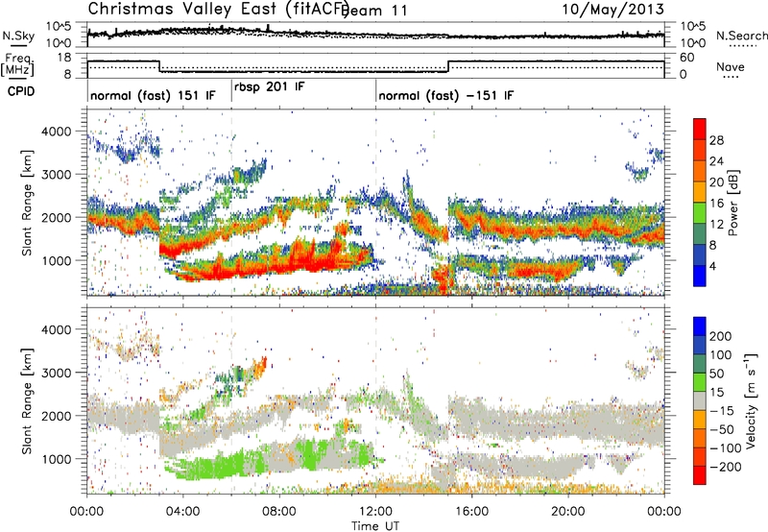768x532 pixels.
Task: Click the 'Nave' legend label
Action: pyautogui.click(x=731, y=66)
